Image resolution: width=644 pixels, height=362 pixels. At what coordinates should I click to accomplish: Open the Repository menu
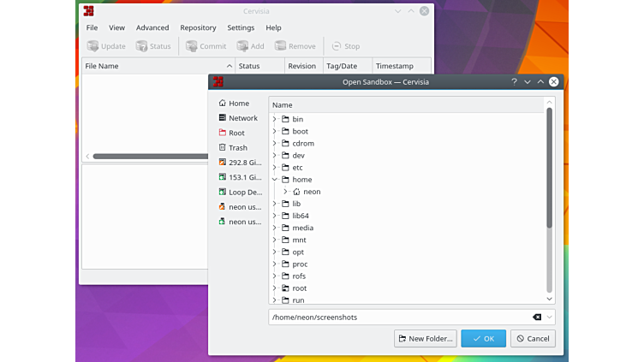coord(198,27)
